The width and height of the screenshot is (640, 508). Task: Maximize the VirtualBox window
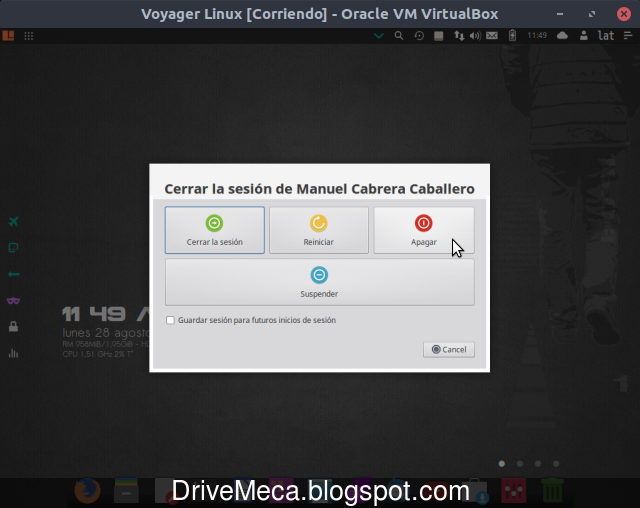point(592,14)
